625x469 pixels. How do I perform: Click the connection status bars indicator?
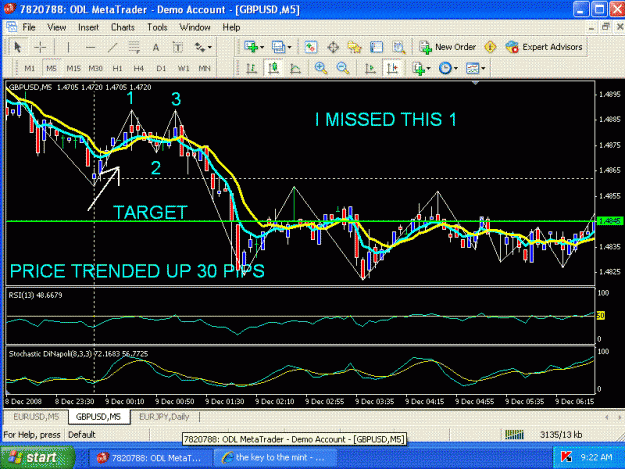pos(514,434)
